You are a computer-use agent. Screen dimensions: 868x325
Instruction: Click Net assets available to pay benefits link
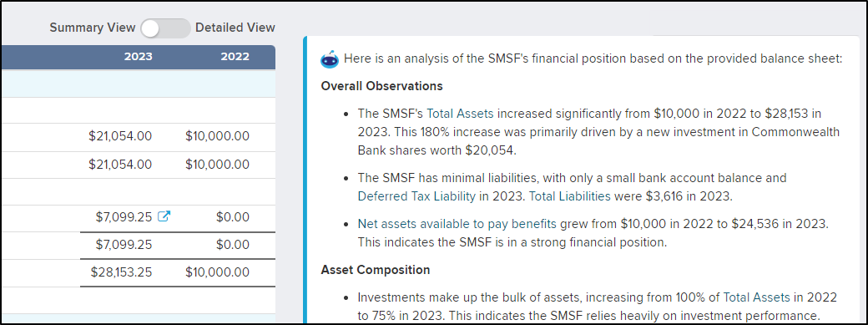point(457,224)
